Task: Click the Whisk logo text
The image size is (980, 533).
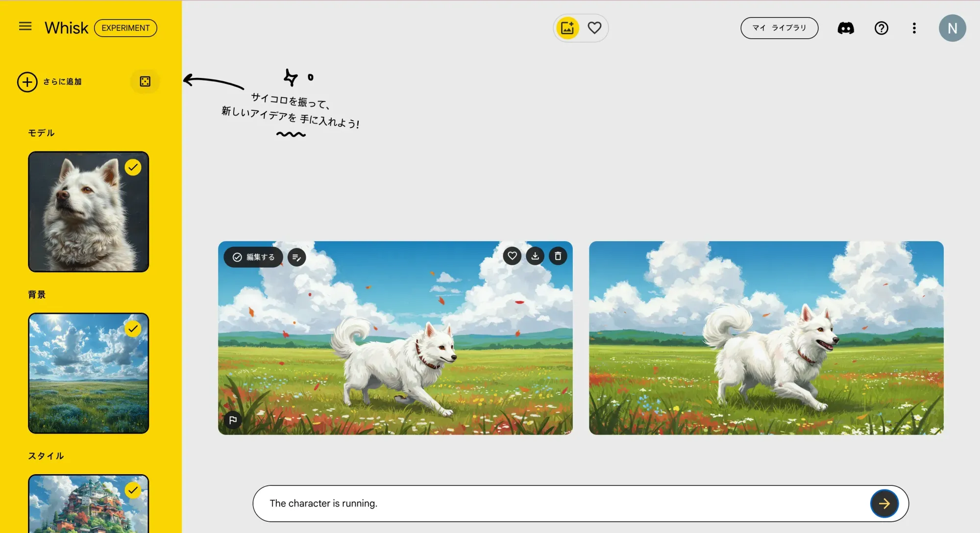Action: (66, 28)
